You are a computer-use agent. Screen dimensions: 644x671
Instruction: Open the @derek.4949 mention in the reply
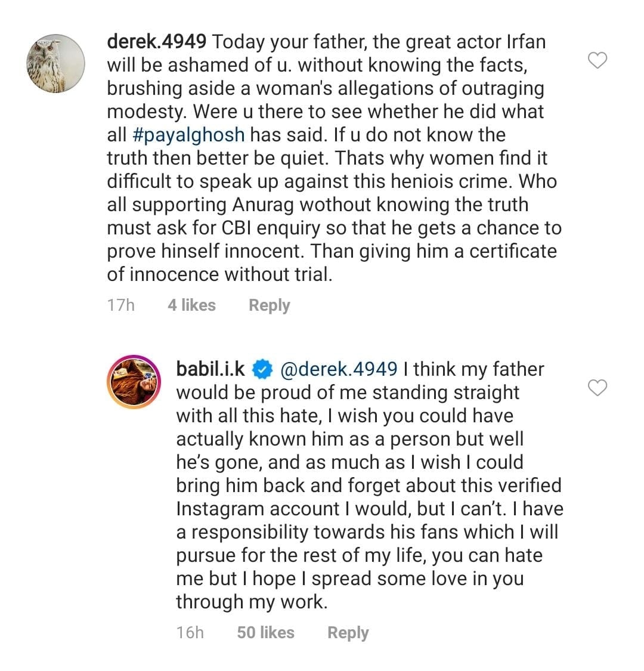pyautogui.click(x=338, y=369)
